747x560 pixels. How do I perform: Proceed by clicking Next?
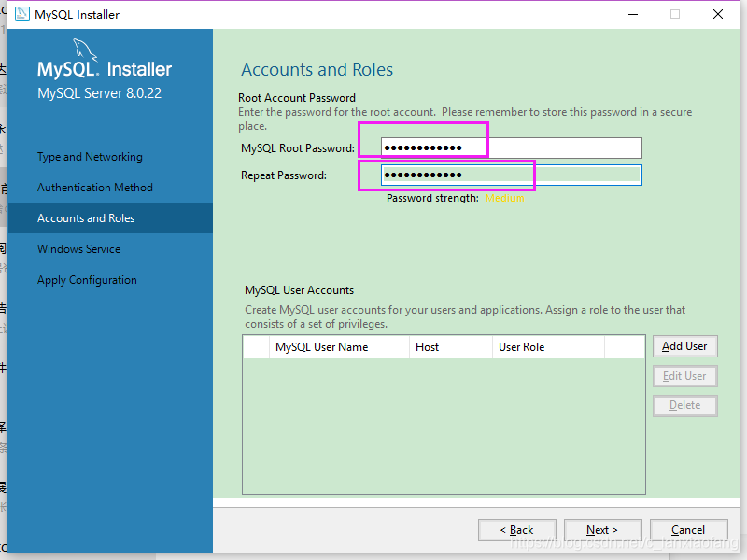point(602,530)
